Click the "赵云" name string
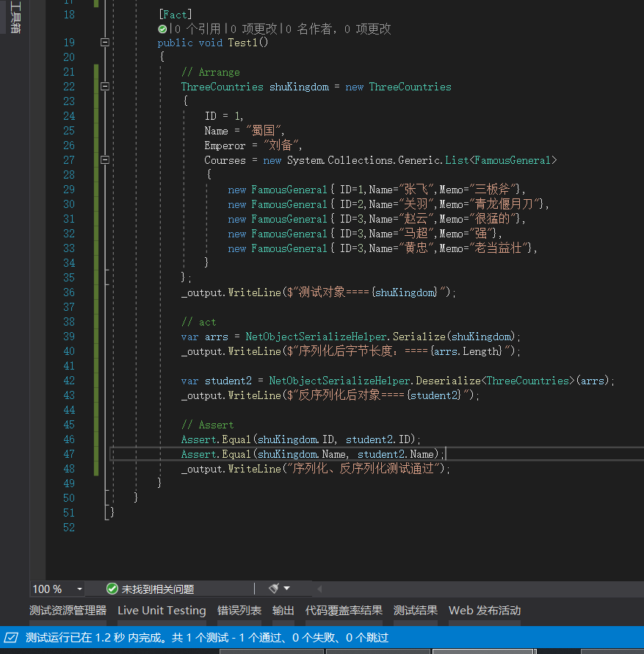 (417, 218)
